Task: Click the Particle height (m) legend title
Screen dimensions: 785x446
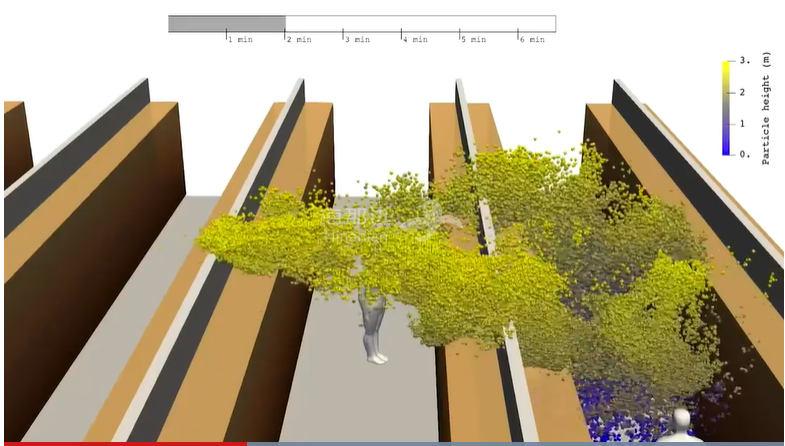Action: coord(766,110)
